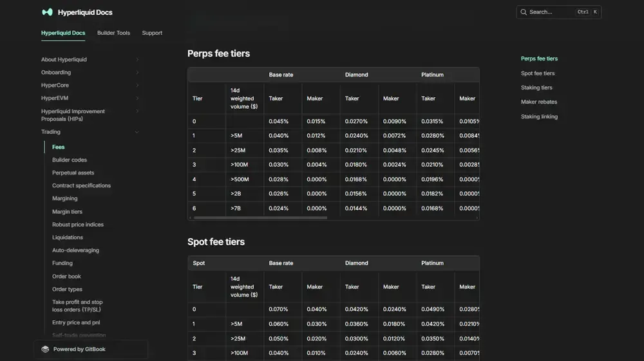Image resolution: width=644 pixels, height=361 pixels.
Task: Jump to Perps fee tiers anchor link
Action: tap(539, 59)
